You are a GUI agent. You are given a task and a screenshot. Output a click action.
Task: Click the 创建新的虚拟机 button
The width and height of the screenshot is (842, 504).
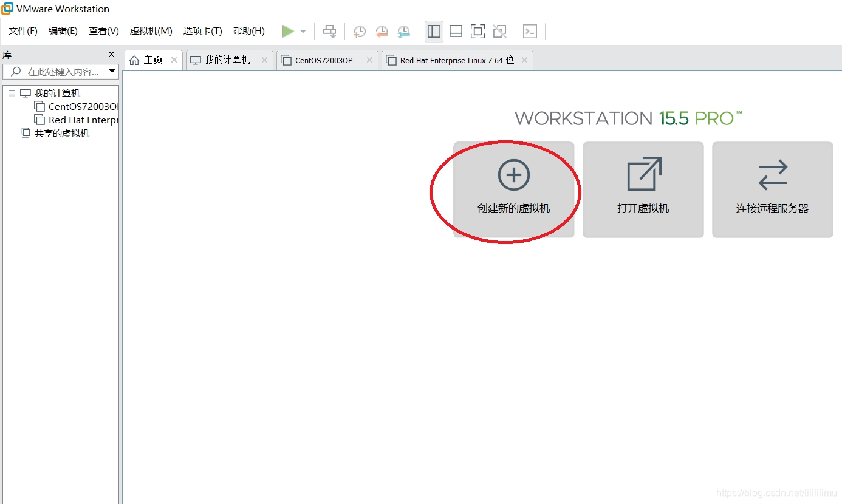[x=514, y=189]
